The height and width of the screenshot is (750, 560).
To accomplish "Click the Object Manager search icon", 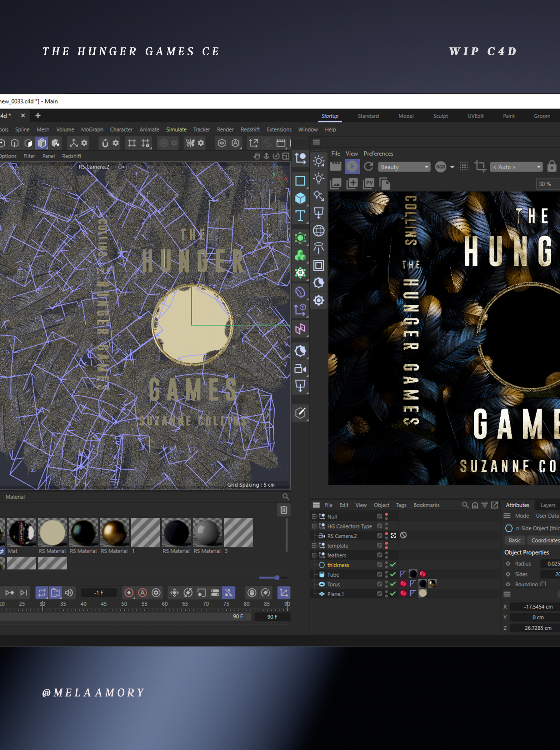I will [x=465, y=505].
